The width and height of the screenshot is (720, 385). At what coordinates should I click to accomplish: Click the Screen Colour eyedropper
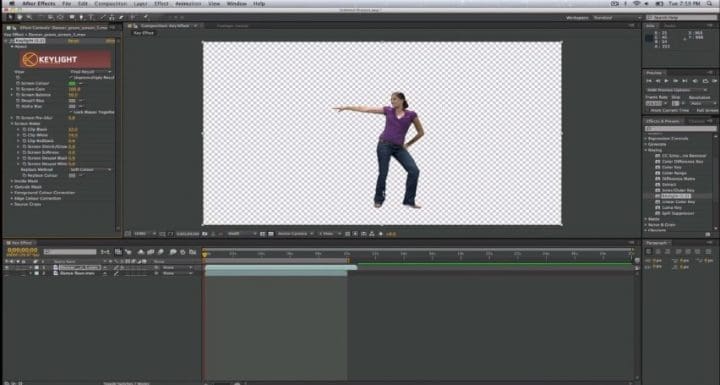pos(81,83)
